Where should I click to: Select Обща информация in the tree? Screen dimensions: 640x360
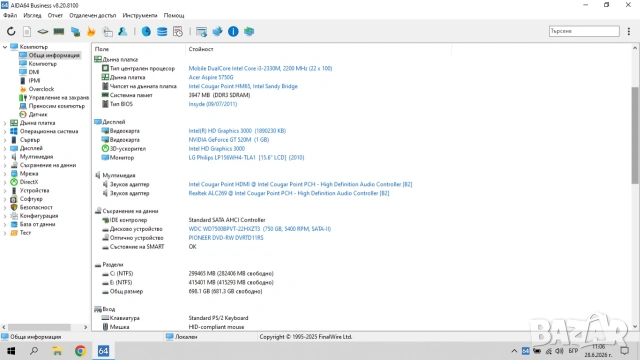(x=54, y=55)
